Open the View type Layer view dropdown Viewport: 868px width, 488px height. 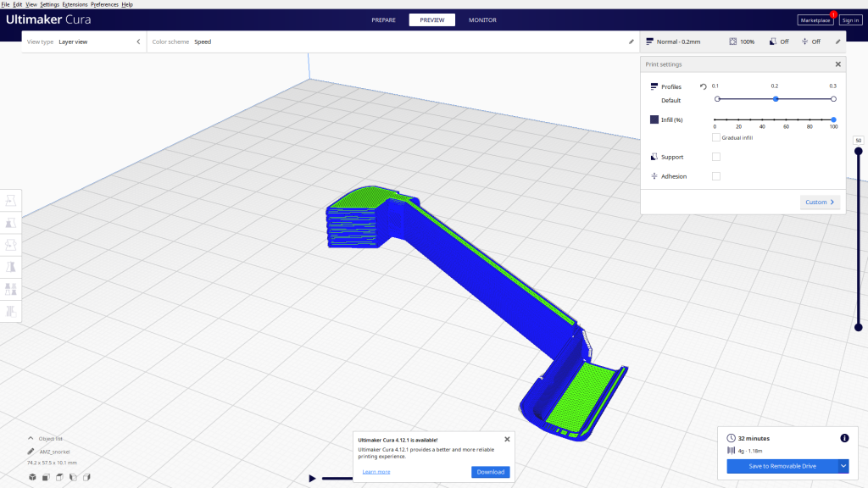[x=84, y=42]
